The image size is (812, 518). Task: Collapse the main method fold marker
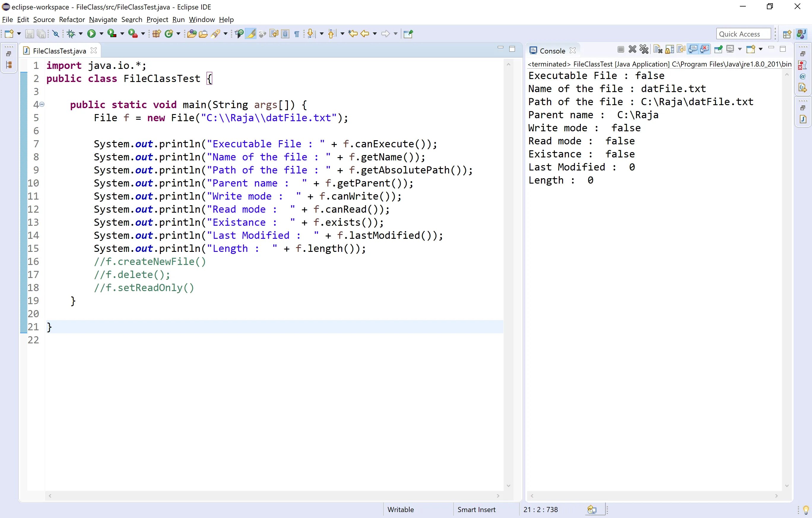(x=42, y=105)
